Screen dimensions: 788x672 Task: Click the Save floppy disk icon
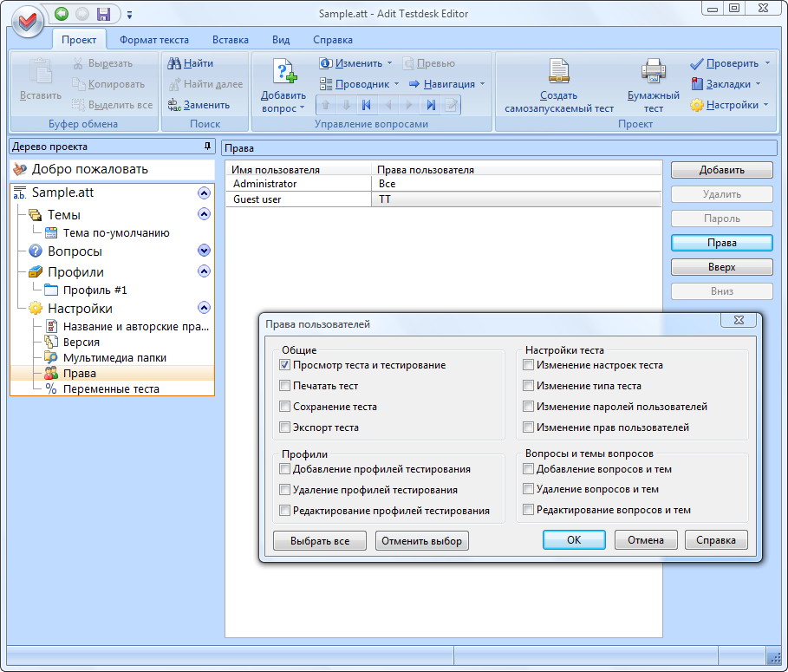click(x=103, y=14)
